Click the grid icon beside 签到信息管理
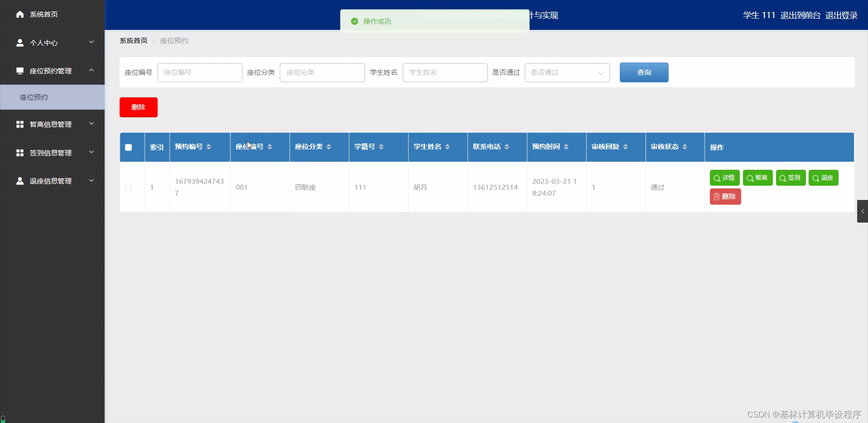Screen dimensions: 868x423 tap(20, 152)
